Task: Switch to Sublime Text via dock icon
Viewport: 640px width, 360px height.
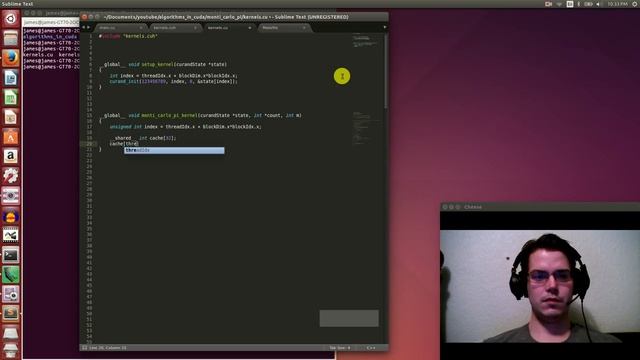Action: point(11,313)
